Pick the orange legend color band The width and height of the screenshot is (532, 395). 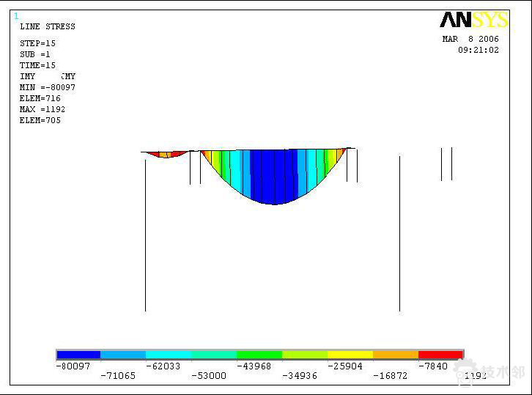395,355
